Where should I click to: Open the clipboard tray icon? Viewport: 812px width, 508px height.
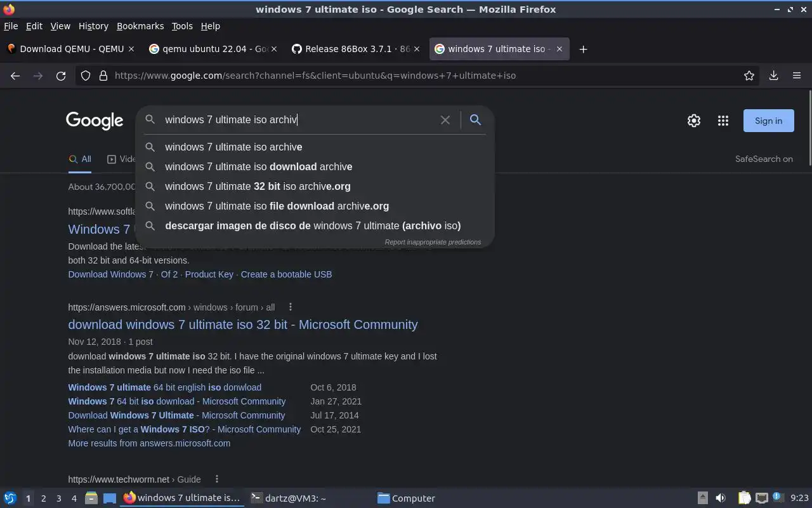[745, 498]
